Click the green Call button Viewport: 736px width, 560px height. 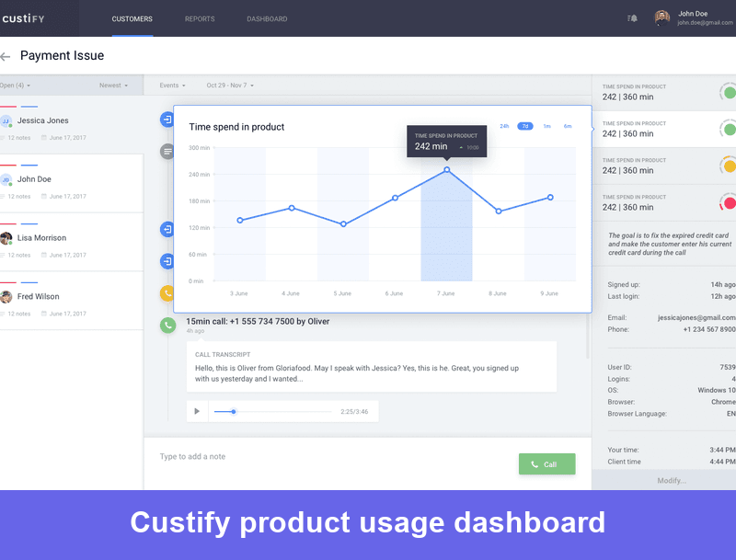546,464
